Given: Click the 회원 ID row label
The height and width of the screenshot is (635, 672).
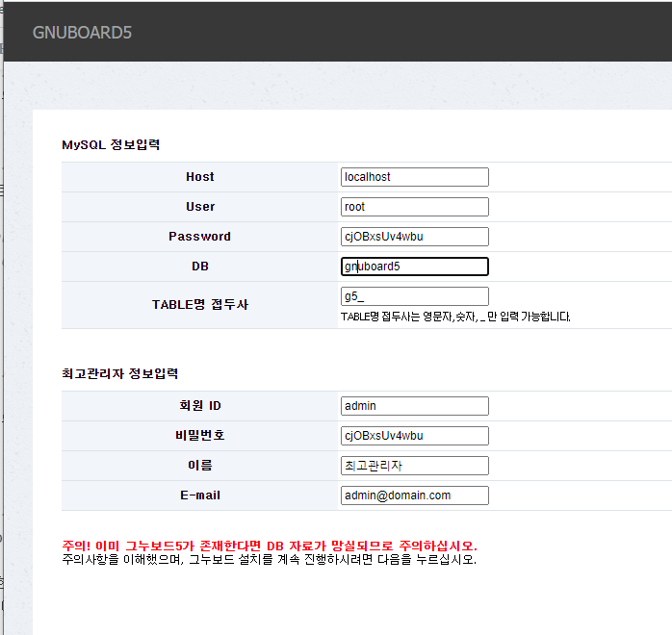Looking at the screenshot, I should click(199, 405).
